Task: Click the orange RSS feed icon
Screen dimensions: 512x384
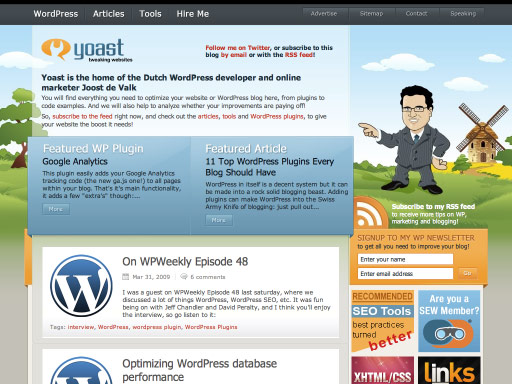Action: click(x=370, y=213)
